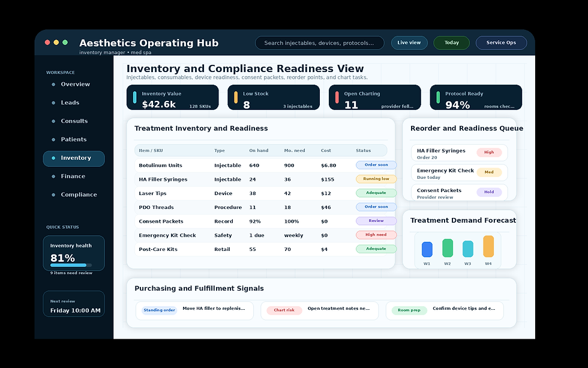Click the search injectables input field
The image size is (588, 368).
click(x=319, y=43)
